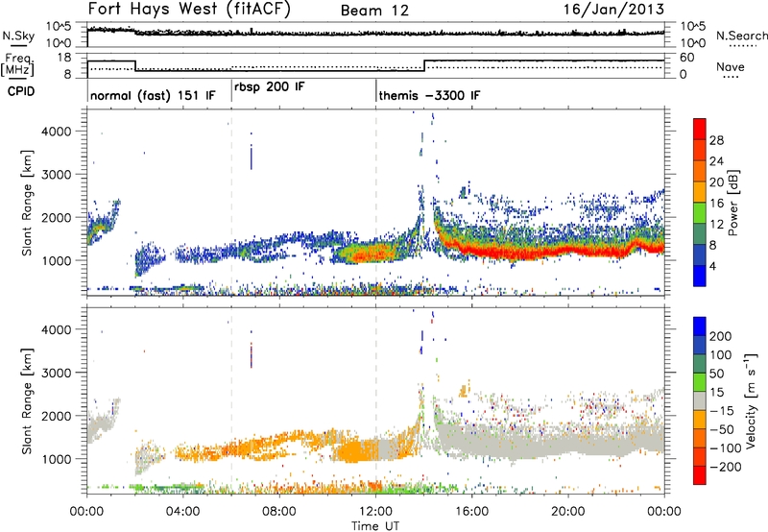The image size is (768, 532).
Task: Click the 'CPID' row label
Action: (21, 91)
